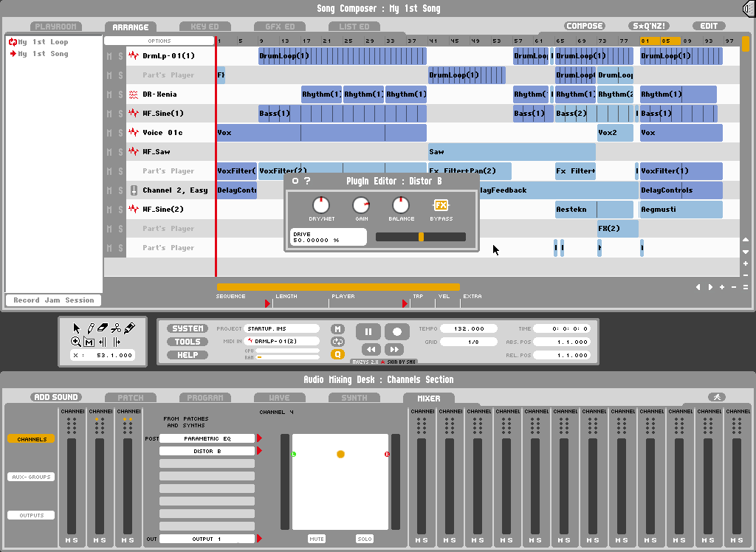Open the DISTOR B slot red arrow
Image resolution: width=756 pixels, height=552 pixels.
[x=259, y=451]
